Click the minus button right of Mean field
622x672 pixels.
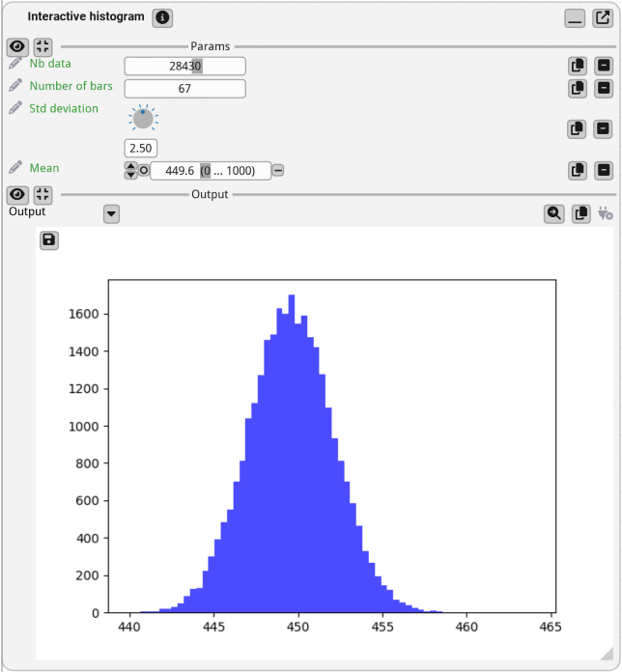pyautogui.click(x=277, y=171)
